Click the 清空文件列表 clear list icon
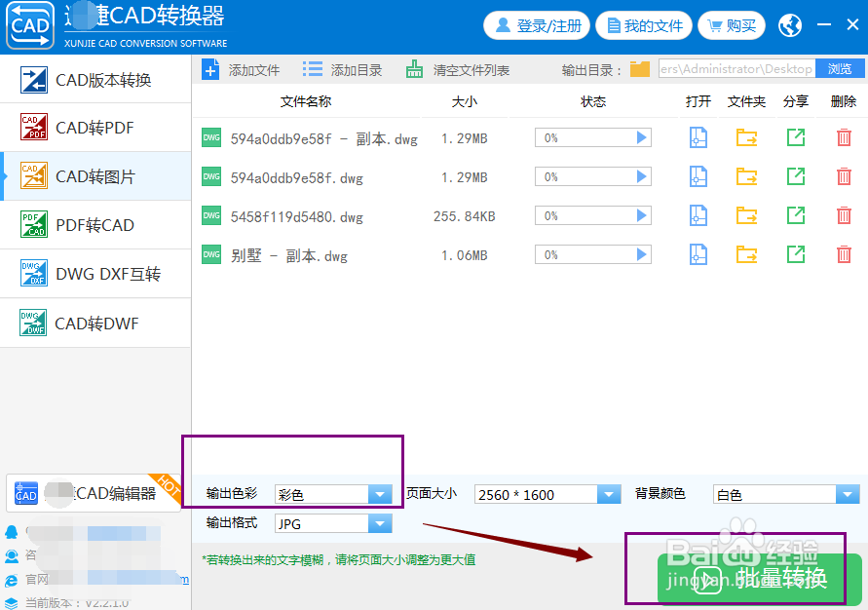 tap(413, 68)
